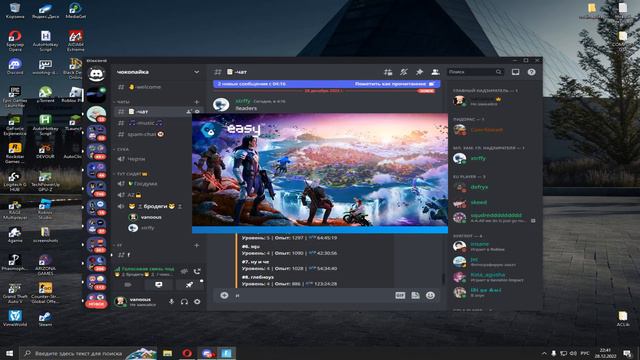The height and width of the screenshot is (360, 640).
Task: Expand чокопайка server dropdown menu
Action: click(196, 72)
